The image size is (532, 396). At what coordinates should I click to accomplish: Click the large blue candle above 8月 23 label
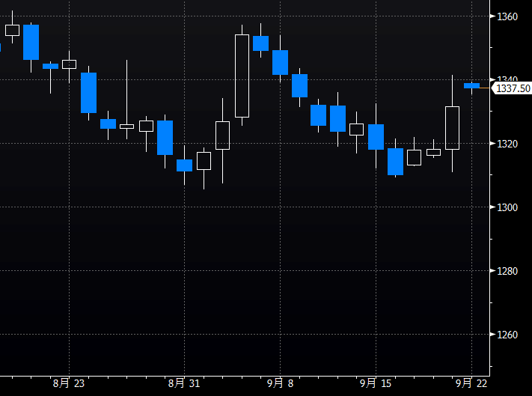tap(88, 93)
